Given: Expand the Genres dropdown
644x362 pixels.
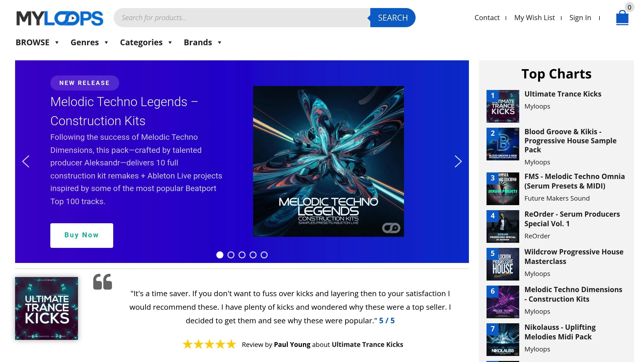Looking at the screenshot, I should click(89, 42).
